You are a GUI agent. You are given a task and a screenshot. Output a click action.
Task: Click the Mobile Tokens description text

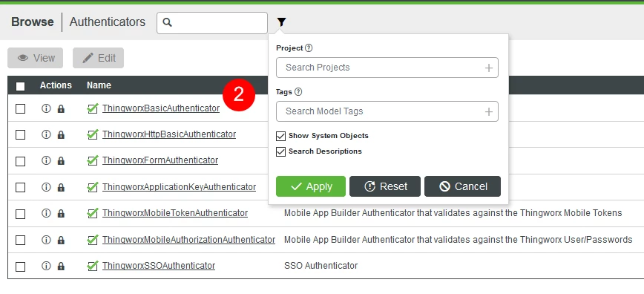(x=453, y=213)
